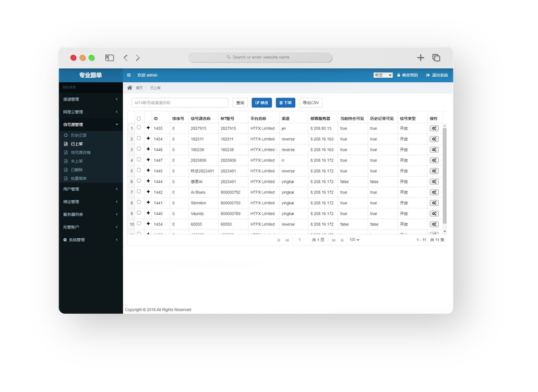Viewport: 538px width, 392px height.
Task: Toggle the hamburger menu next to 欢迎 admin
Action: [x=129, y=75]
